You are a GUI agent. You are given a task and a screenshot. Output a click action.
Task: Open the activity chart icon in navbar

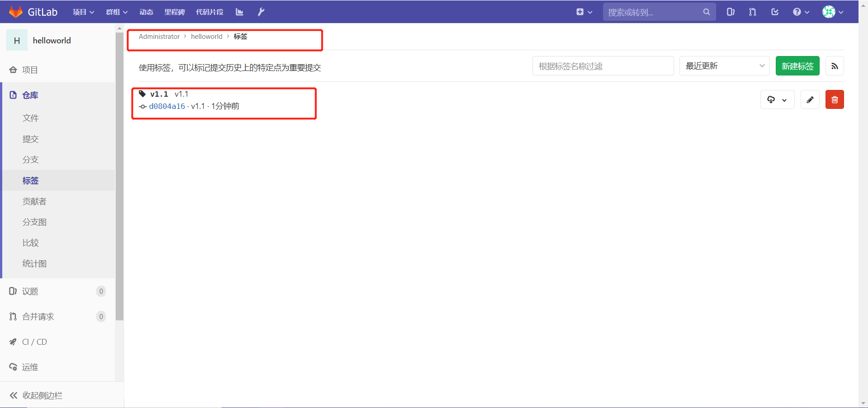[240, 12]
